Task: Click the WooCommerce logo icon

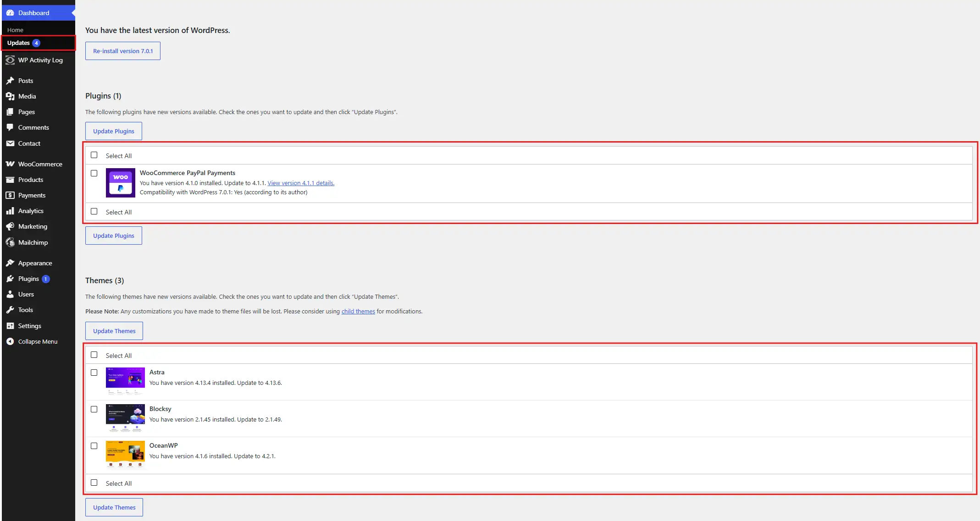Action: [x=10, y=164]
